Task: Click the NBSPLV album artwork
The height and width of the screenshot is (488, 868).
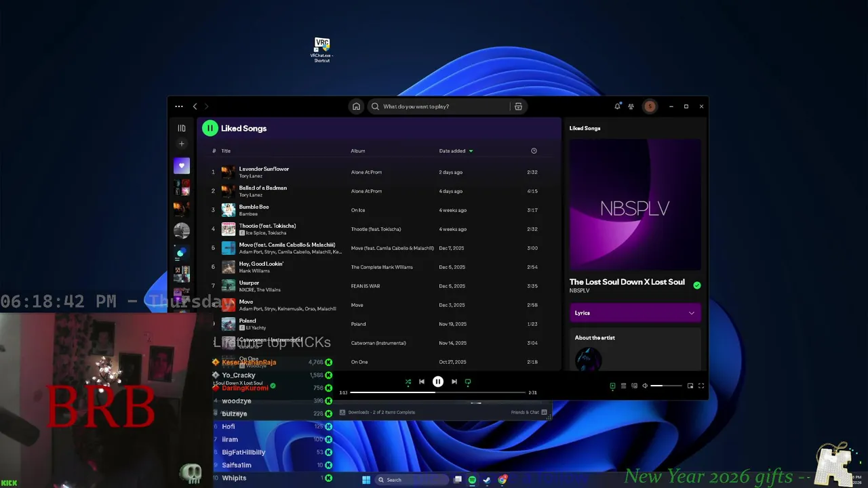Action: [x=635, y=205]
